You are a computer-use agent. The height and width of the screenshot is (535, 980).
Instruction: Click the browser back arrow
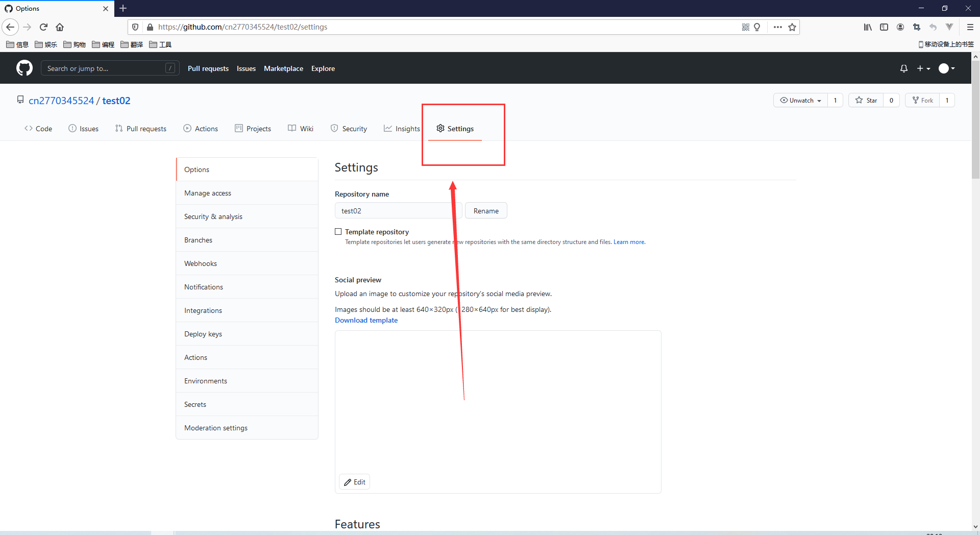[11, 27]
